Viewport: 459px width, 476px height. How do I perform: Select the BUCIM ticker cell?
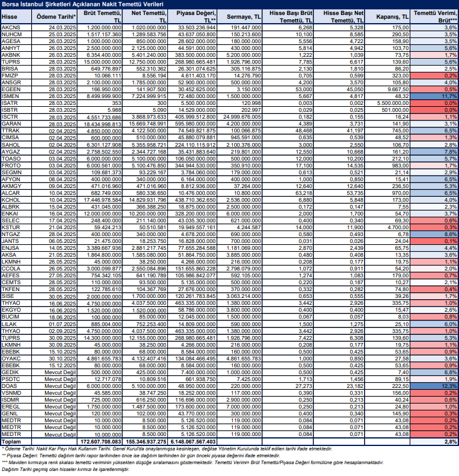[16, 317]
